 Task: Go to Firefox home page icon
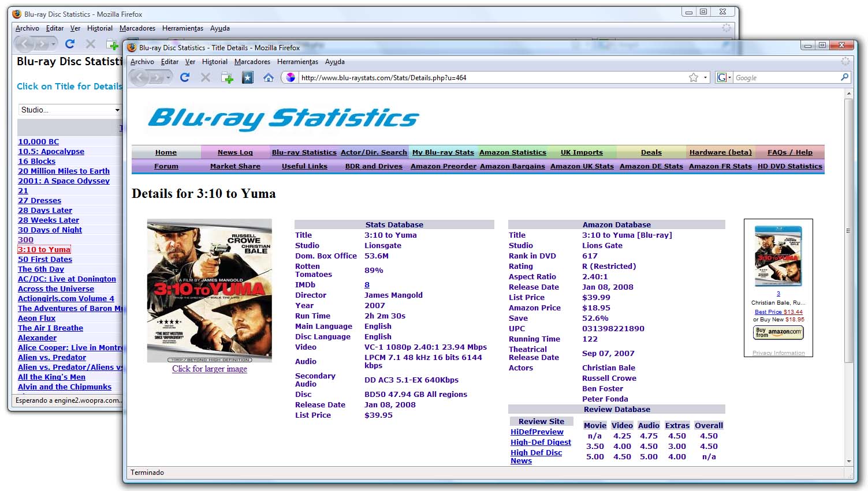tap(269, 77)
